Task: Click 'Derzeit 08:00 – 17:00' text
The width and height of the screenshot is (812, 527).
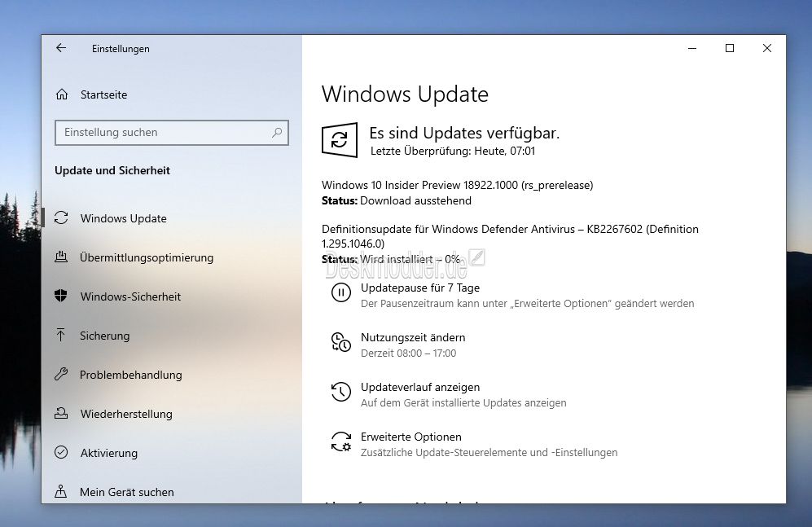Action: (409, 353)
